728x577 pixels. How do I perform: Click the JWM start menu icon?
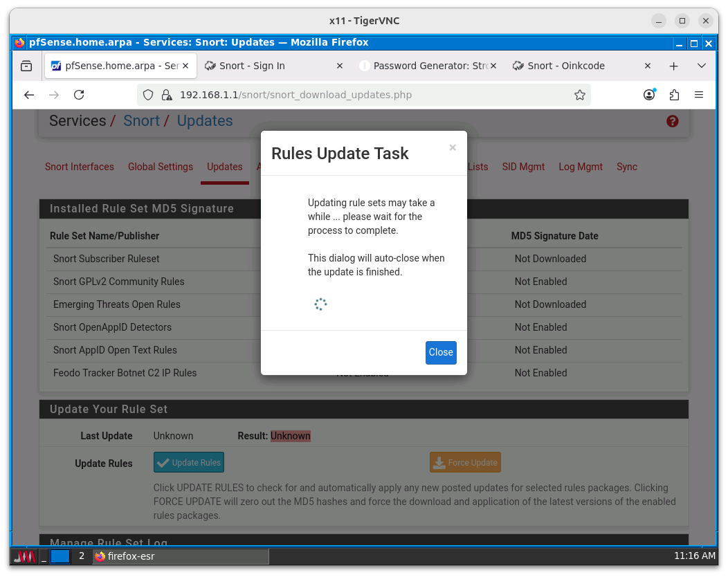pyautogui.click(x=25, y=556)
